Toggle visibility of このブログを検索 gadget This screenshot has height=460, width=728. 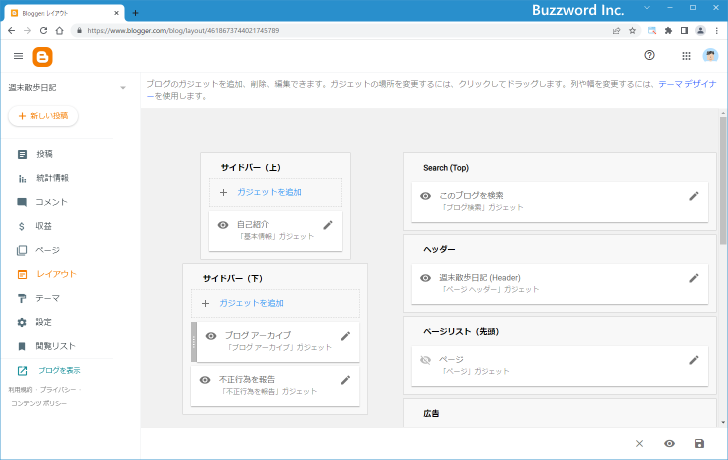425,196
